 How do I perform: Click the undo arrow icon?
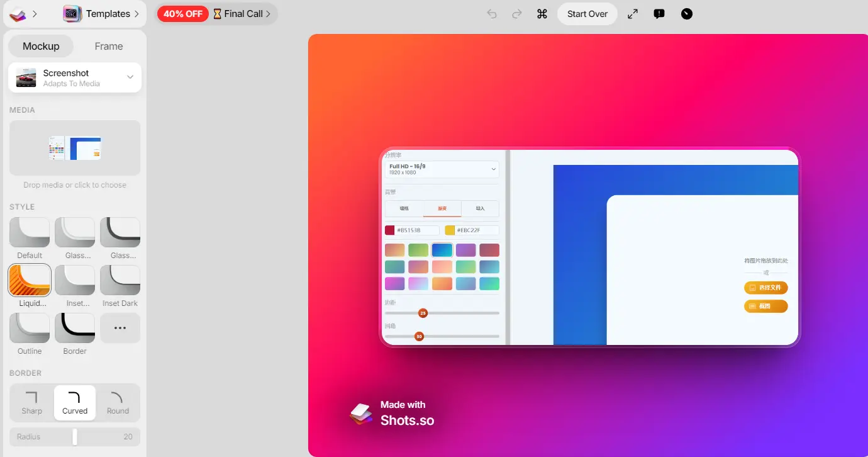(492, 14)
